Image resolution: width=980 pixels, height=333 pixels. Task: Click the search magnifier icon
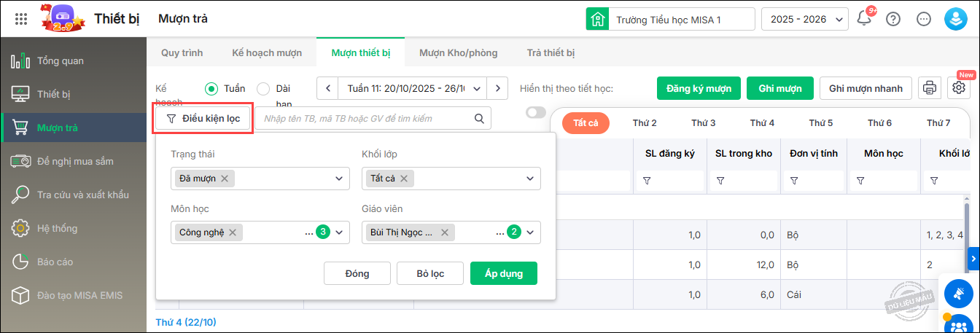pos(479,118)
